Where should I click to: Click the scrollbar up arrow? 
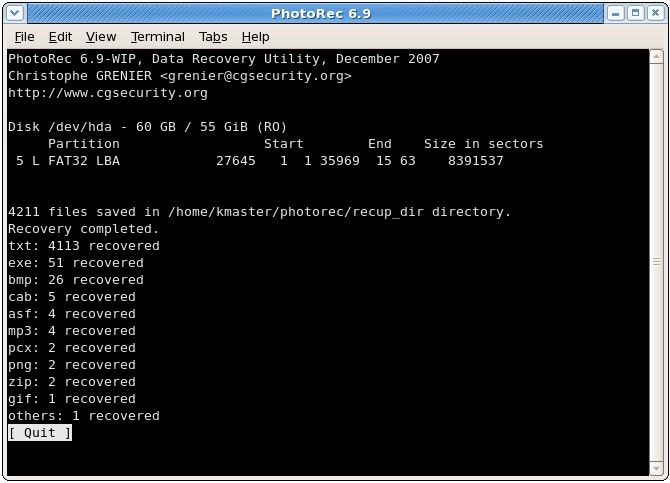click(656, 57)
